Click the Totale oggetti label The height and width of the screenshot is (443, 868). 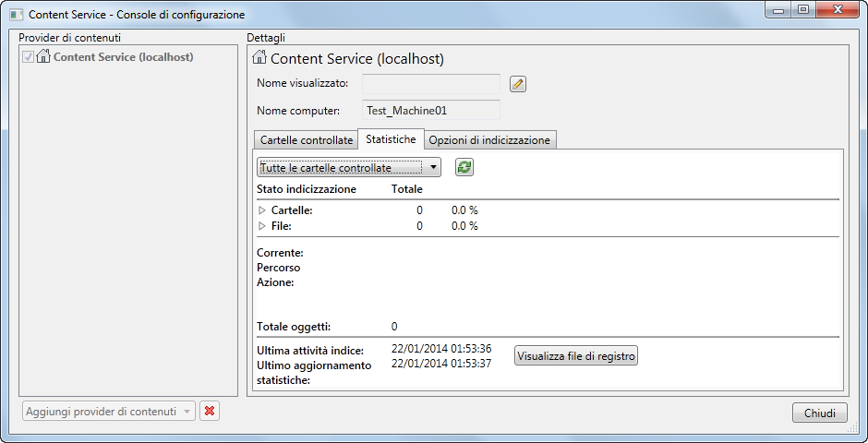pyautogui.click(x=294, y=327)
